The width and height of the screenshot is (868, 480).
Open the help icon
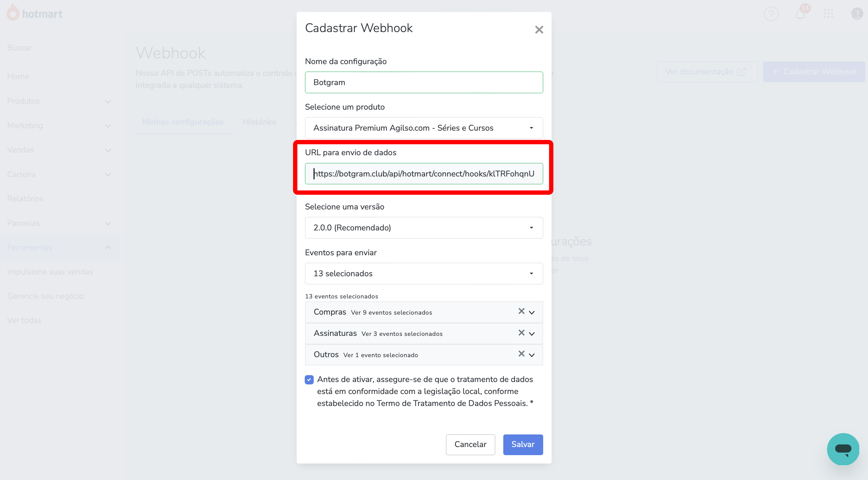click(x=772, y=13)
